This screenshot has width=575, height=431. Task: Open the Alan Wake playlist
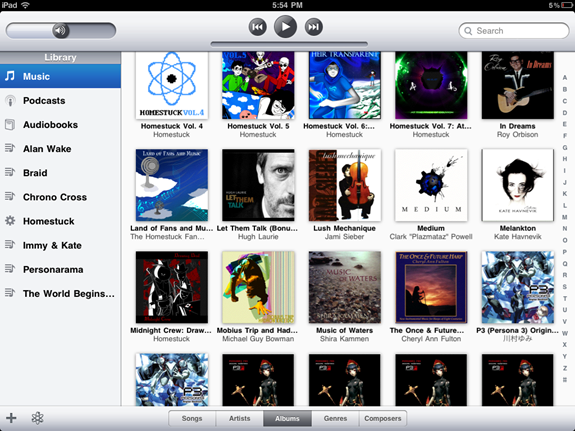[60, 149]
